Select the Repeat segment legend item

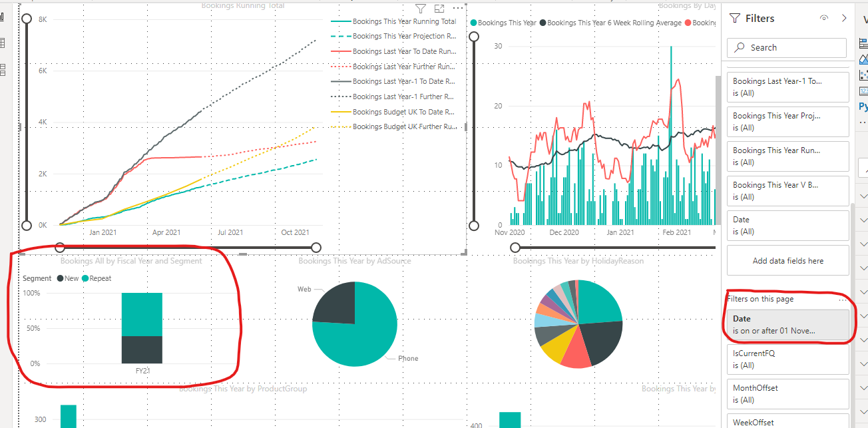pos(96,278)
